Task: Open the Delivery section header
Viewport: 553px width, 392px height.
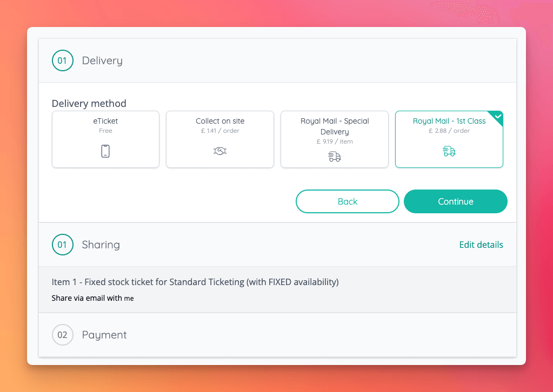Action: [x=277, y=60]
